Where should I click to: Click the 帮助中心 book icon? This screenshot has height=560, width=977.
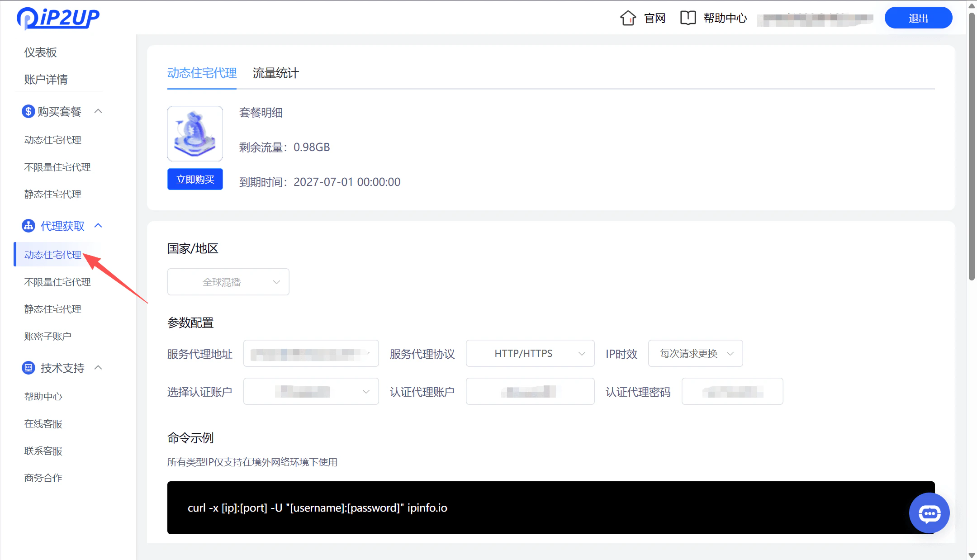[x=688, y=18]
